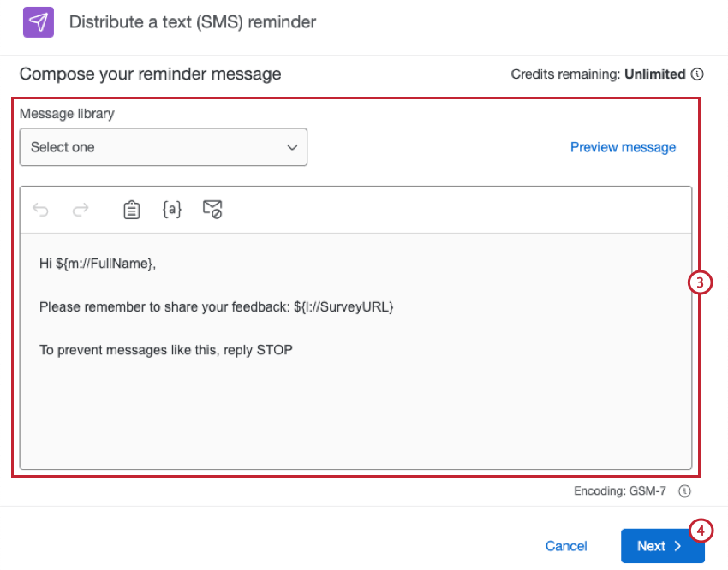Click the ${m://FullName} placeholder text
The height and width of the screenshot is (570, 728).
(x=104, y=263)
